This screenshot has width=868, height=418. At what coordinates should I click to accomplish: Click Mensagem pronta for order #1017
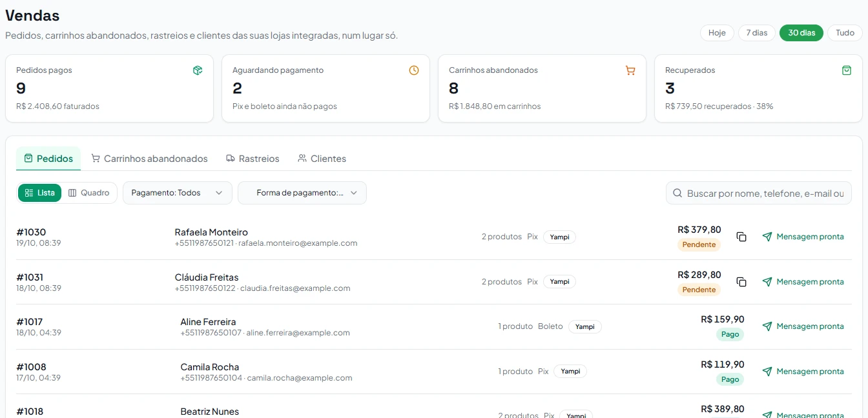(803, 326)
